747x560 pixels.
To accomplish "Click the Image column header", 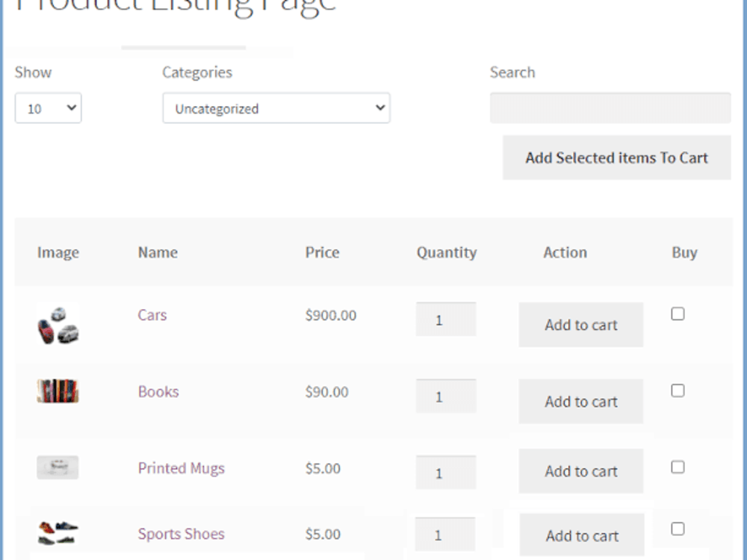I will pyautogui.click(x=58, y=252).
